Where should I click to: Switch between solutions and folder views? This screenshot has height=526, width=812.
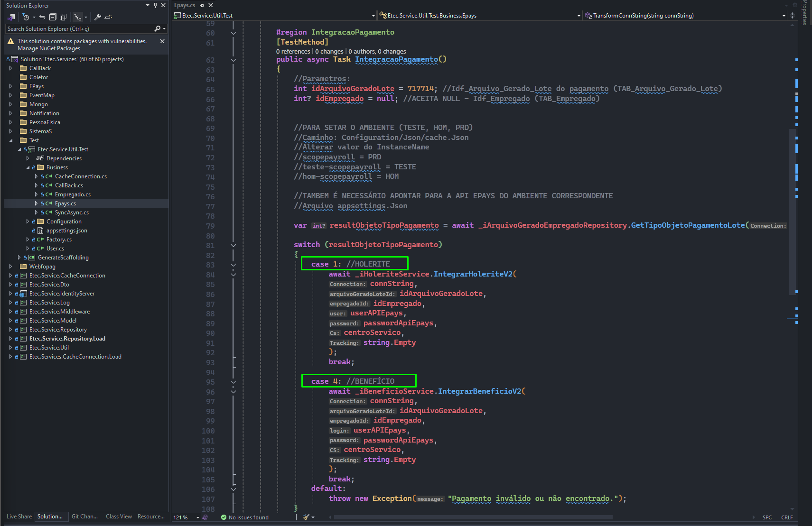pyautogui.click(x=11, y=17)
